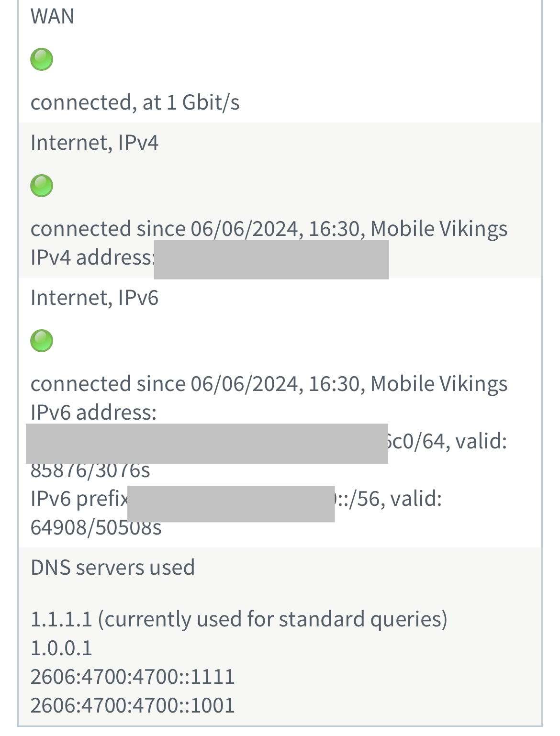The image size is (560, 736).
Task: Click the 1.0.0.1 DNS server entry
Action: 61,648
